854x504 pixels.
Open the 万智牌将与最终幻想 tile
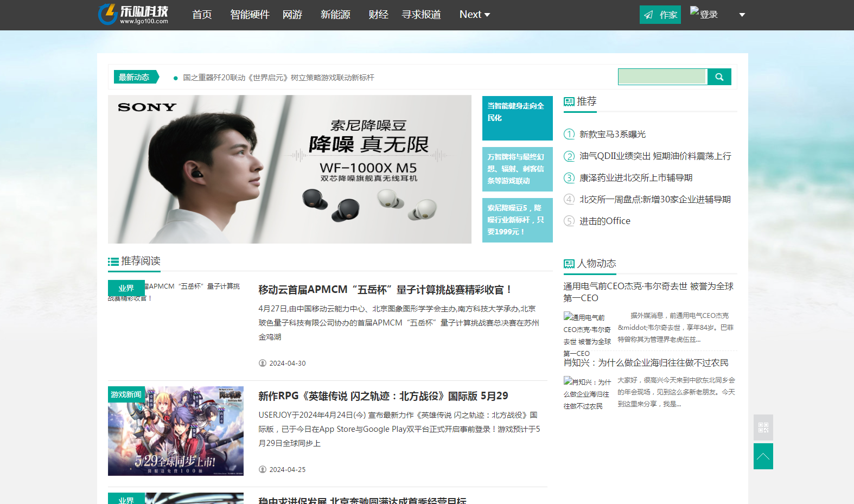point(518,169)
